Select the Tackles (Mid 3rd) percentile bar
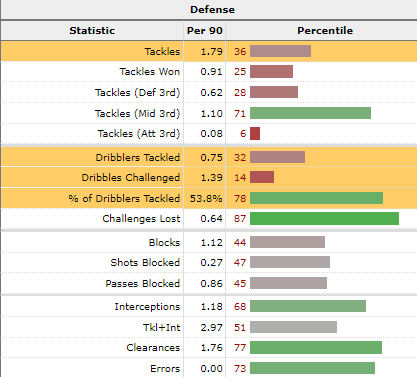This screenshot has height=377, width=417. coord(310,113)
